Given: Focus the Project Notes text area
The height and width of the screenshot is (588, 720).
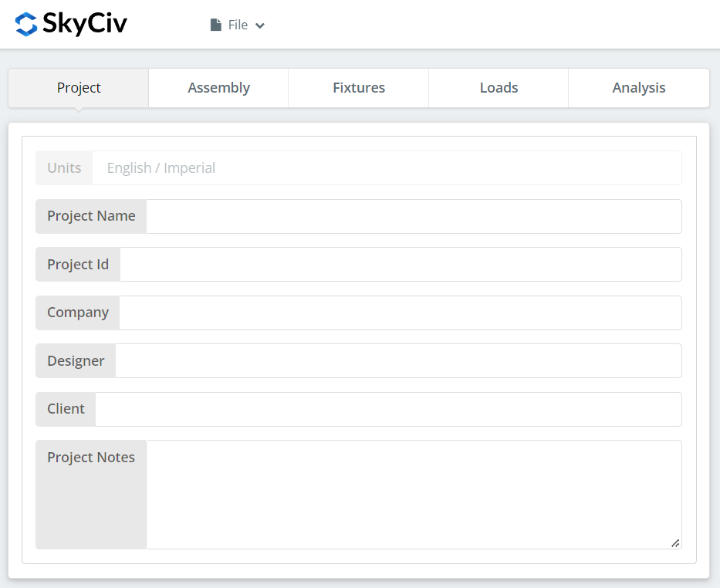Looking at the screenshot, I should click(x=413, y=494).
